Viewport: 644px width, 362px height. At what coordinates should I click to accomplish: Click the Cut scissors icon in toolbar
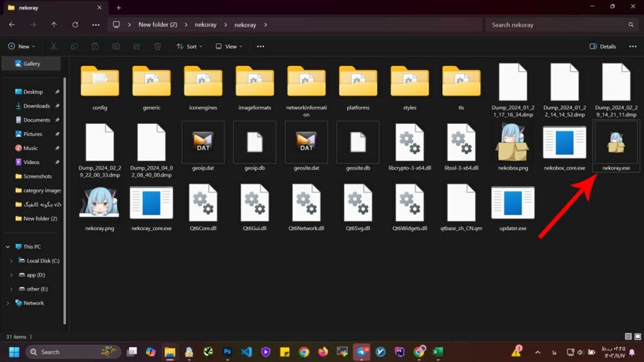point(53,47)
